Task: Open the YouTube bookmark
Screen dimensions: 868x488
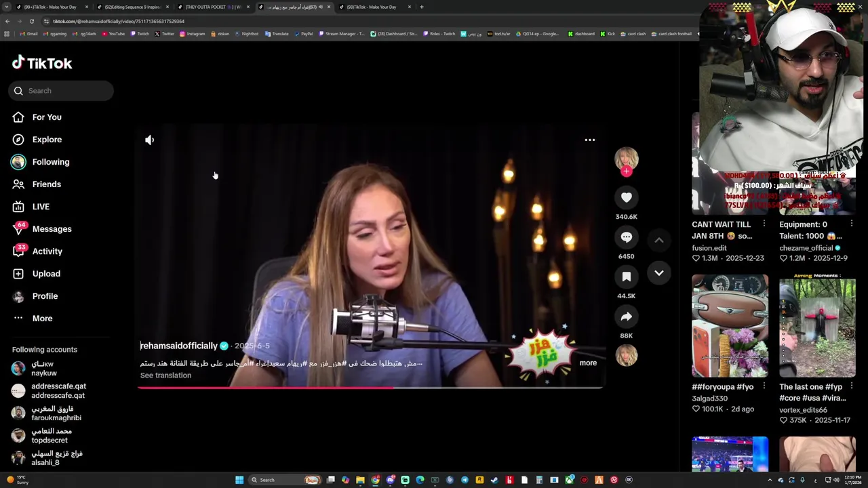Action: pos(113,34)
